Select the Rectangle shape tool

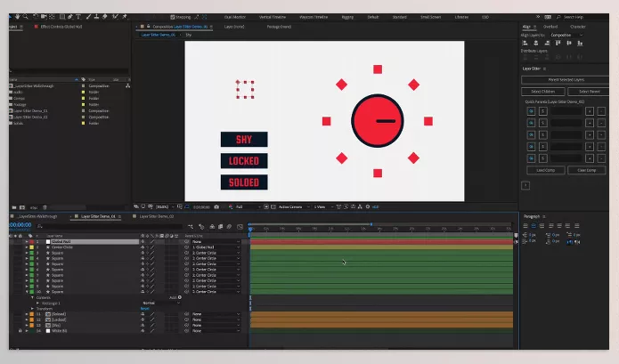pyautogui.click(x=62, y=17)
